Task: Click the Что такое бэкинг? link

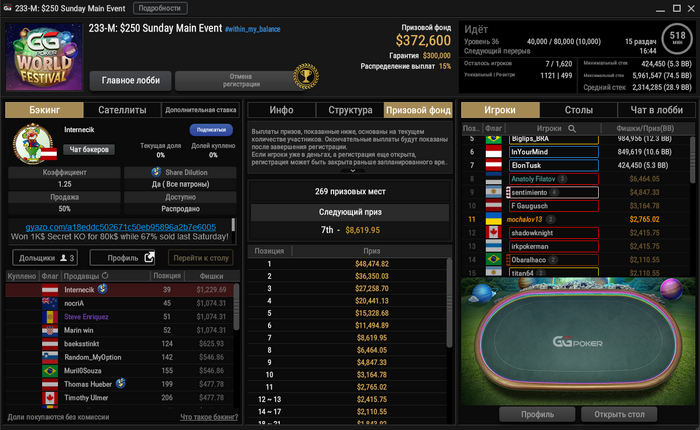Action: [x=209, y=417]
